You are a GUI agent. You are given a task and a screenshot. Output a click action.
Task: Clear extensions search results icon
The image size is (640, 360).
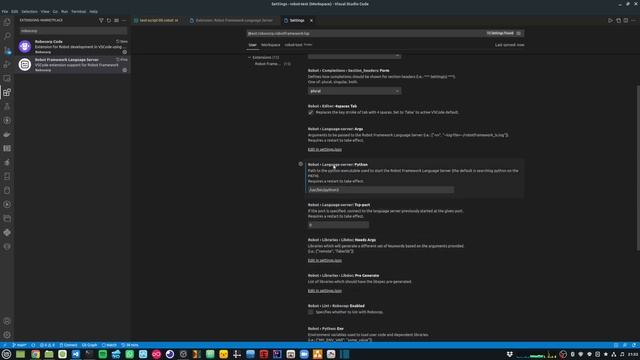117,20
